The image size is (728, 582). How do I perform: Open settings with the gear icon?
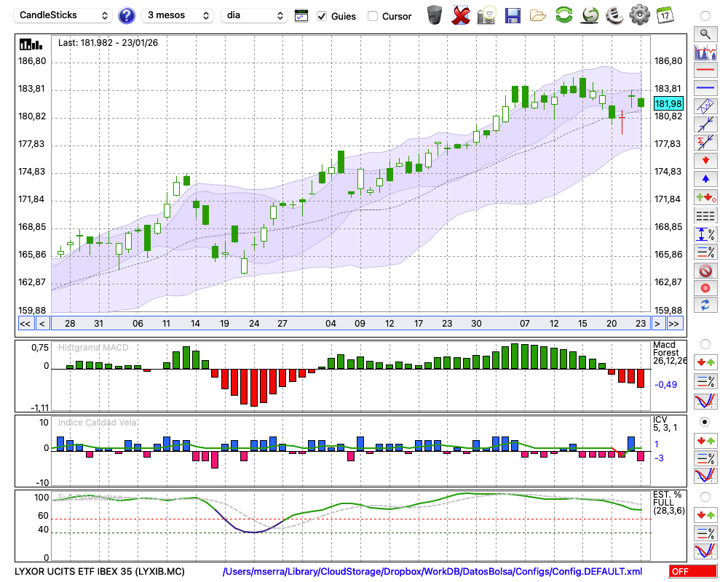pos(640,15)
